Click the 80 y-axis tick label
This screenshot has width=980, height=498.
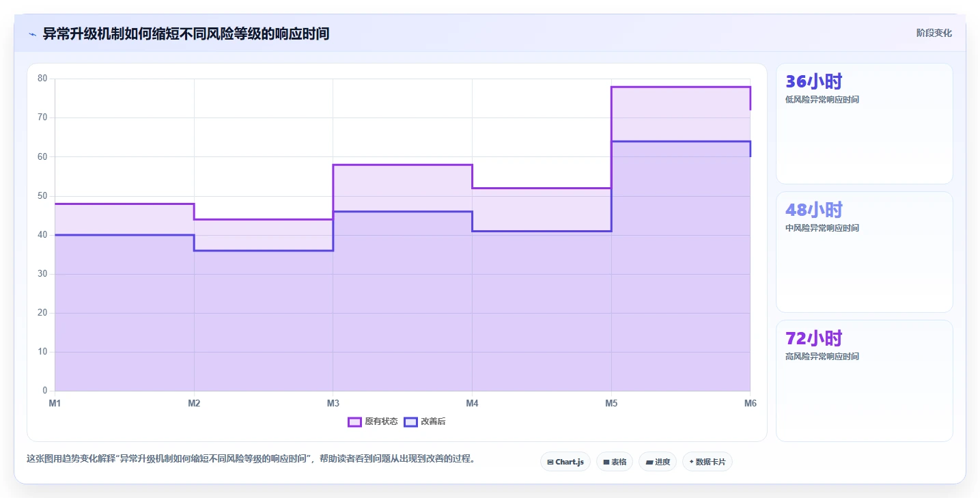pos(42,79)
